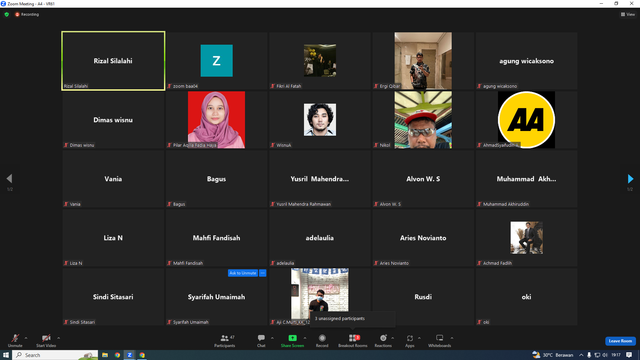
Task: Select agung wicaksono's tile
Action: coord(526,60)
